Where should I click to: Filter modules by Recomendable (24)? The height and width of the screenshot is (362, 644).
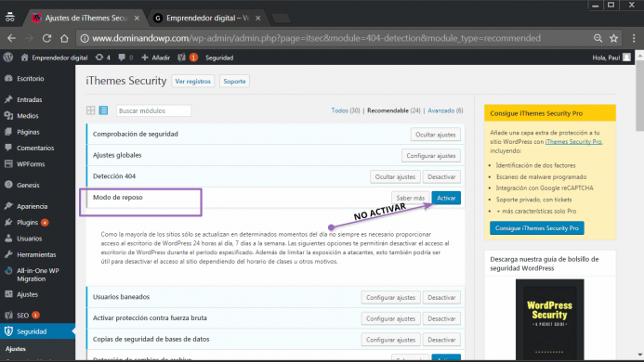click(393, 110)
